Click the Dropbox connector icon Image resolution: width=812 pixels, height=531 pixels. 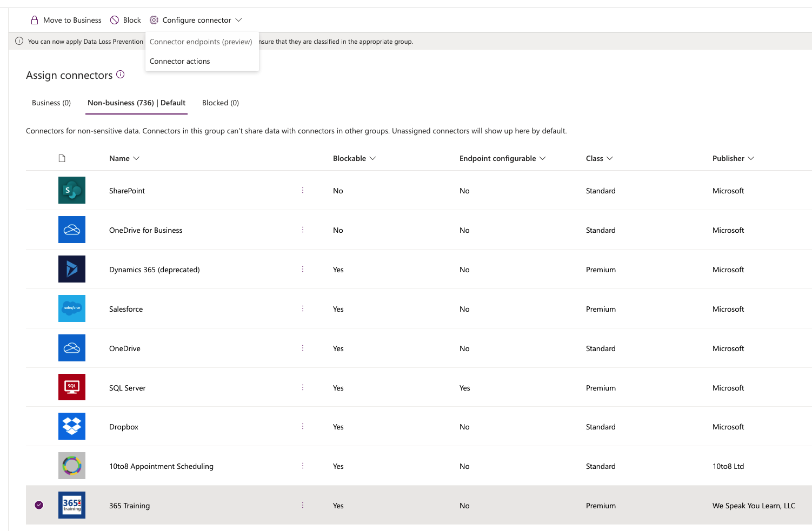[72, 426]
